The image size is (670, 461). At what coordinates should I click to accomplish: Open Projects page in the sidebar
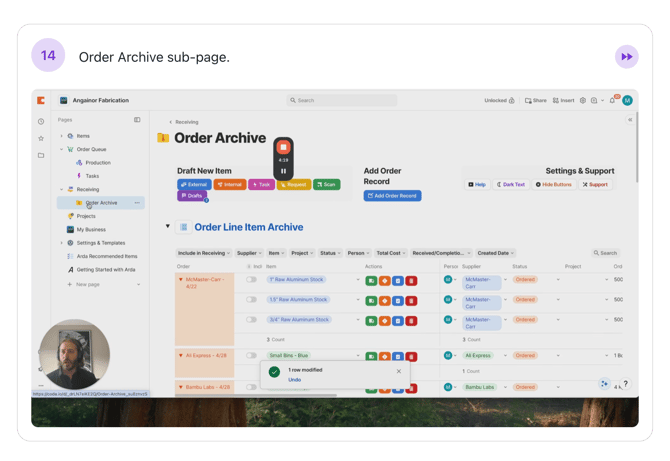coord(86,216)
